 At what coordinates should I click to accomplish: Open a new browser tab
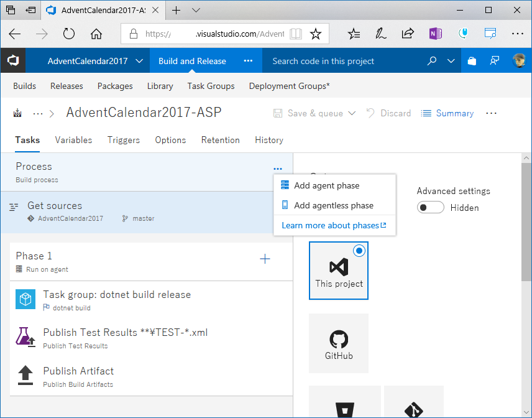click(x=176, y=10)
